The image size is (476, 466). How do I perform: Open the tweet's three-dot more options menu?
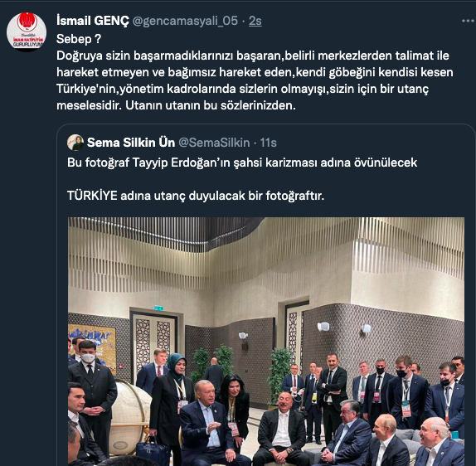click(469, 21)
